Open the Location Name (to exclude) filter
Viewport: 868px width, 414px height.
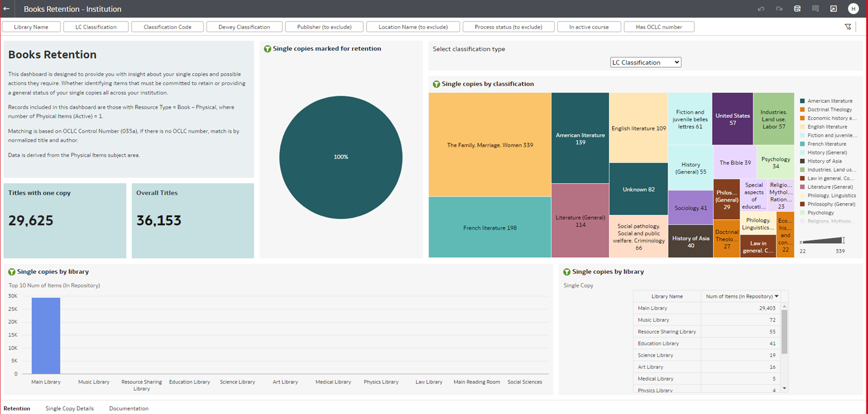[x=413, y=27]
